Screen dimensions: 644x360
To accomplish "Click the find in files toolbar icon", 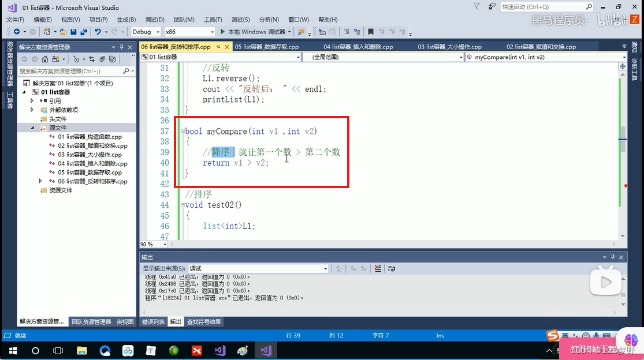I will click(301, 32).
